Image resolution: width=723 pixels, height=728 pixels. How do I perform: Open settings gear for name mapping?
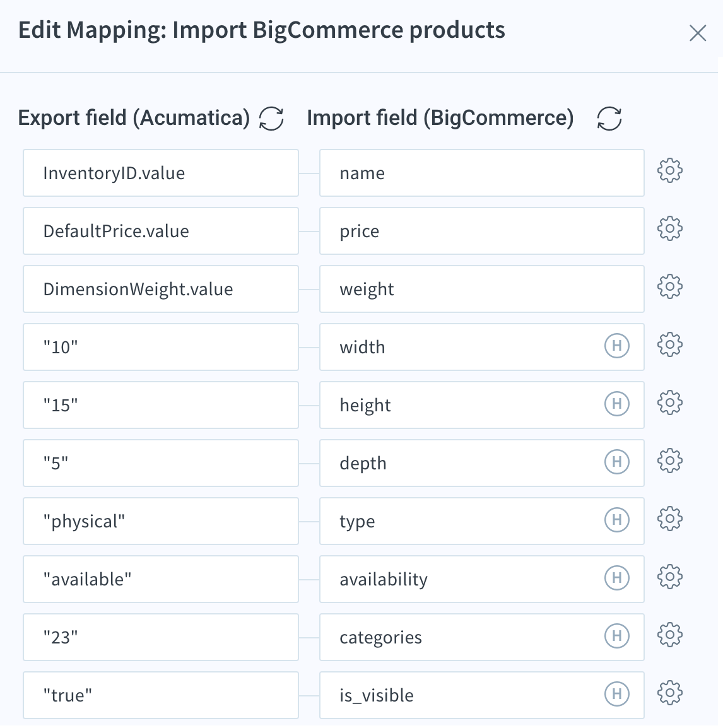point(669,170)
